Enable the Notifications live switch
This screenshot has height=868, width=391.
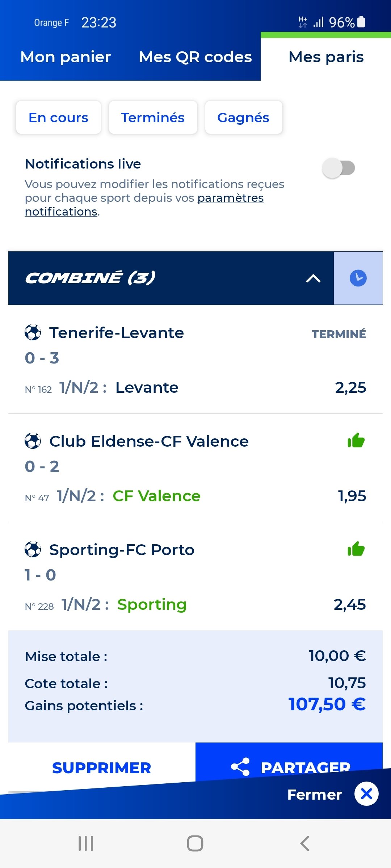[x=339, y=168]
